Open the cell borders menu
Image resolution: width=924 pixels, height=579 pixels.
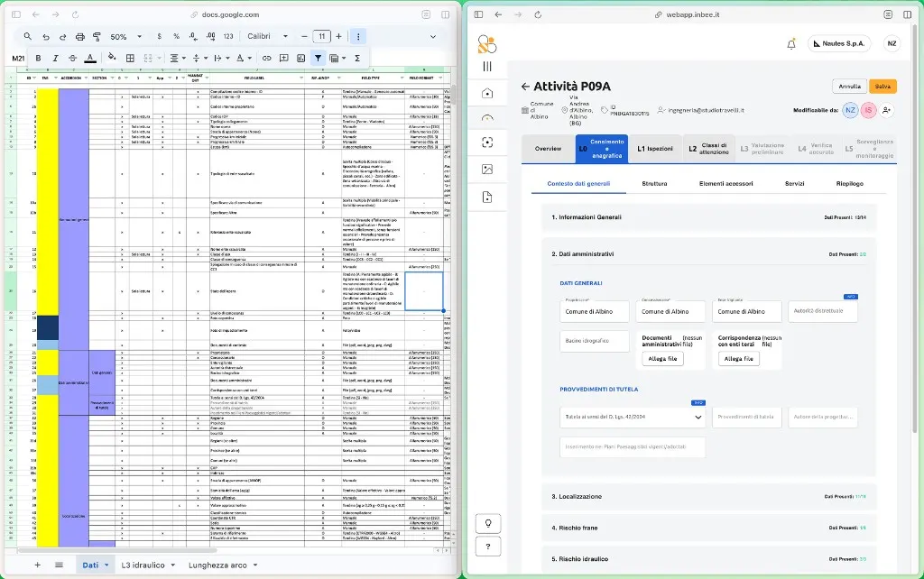(x=130, y=58)
